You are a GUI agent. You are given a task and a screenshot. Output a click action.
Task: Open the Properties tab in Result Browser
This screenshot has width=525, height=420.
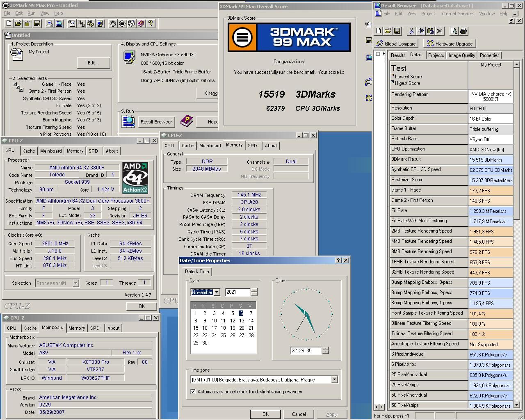pyautogui.click(x=489, y=55)
